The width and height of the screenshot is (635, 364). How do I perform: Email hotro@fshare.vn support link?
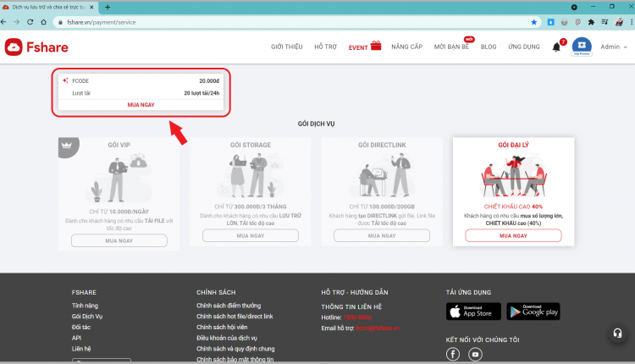pos(378,328)
